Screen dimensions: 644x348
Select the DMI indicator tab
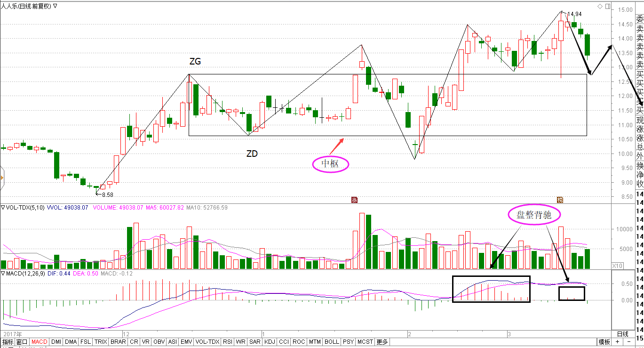56,342
